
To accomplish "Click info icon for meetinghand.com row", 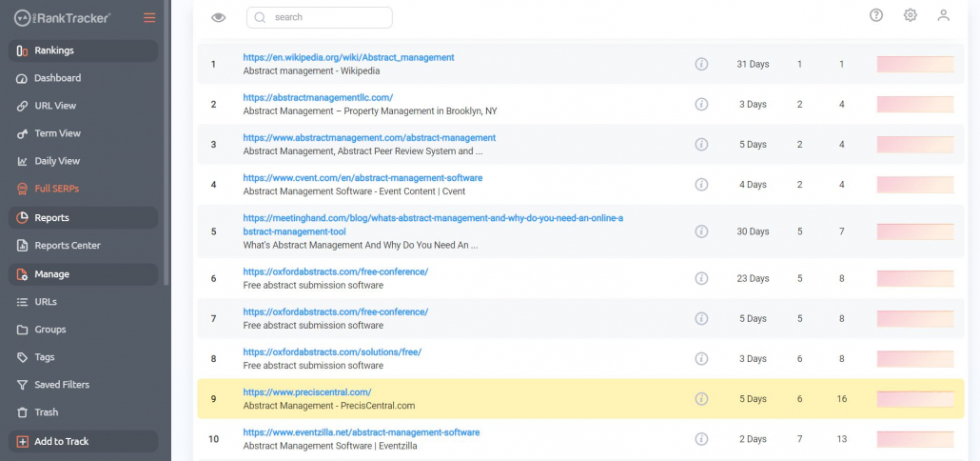I will pyautogui.click(x=701, y=231).
